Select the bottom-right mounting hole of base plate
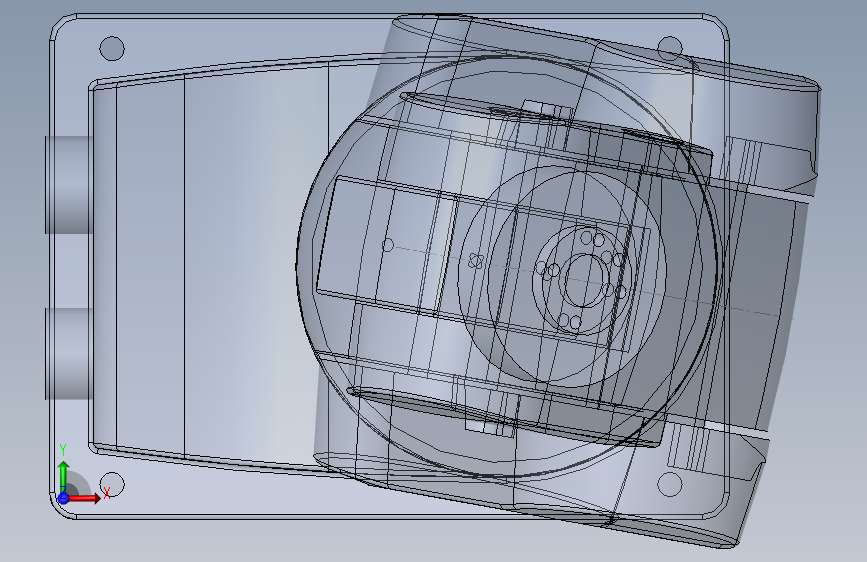This screenshot has width=867, height=562. [670, 484]
